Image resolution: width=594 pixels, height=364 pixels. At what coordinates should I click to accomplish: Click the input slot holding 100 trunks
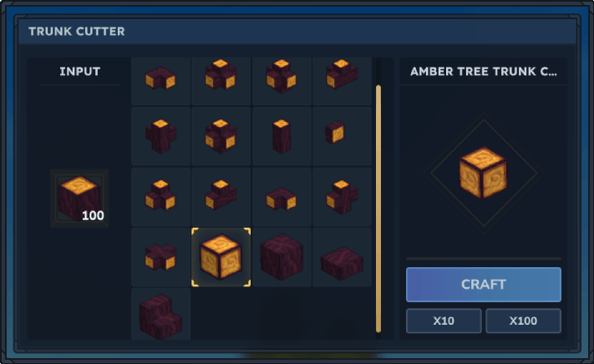[79, 198]
